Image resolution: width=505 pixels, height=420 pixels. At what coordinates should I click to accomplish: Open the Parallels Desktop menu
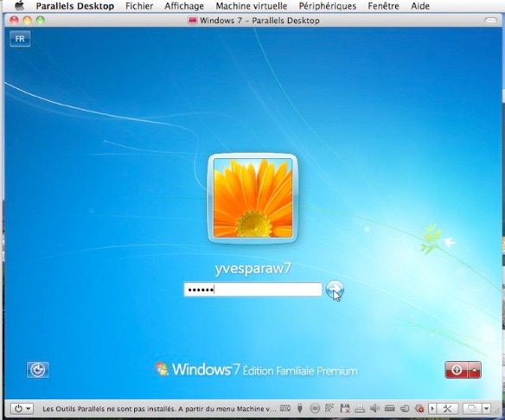[74, 6]
